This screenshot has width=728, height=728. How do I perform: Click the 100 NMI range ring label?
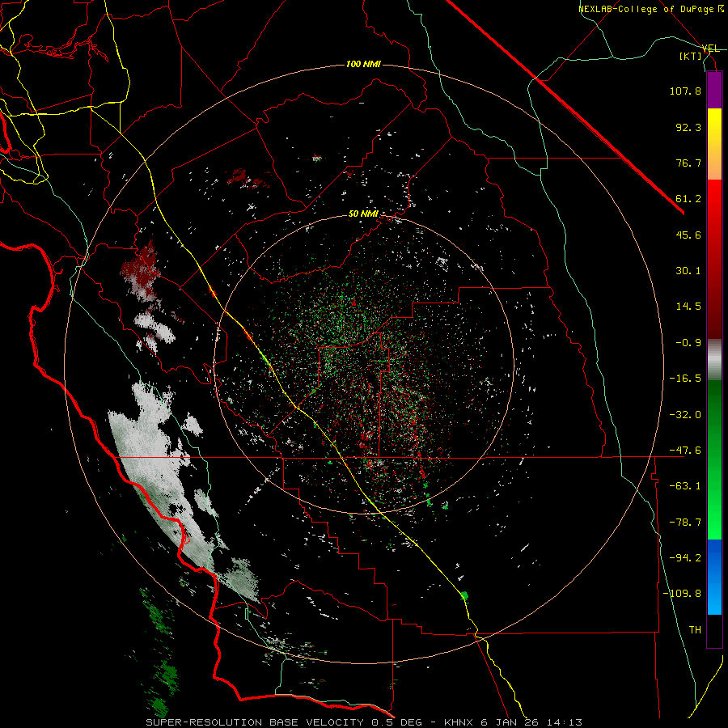[x=363, y=64]
